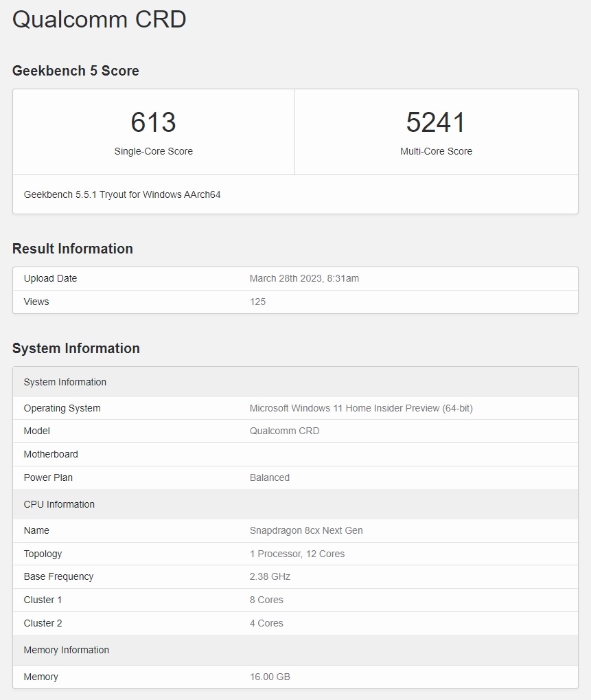Screen dimensions: 591x700
Task: Click the Qualcomm CRD page title
Action: point(100,19)
